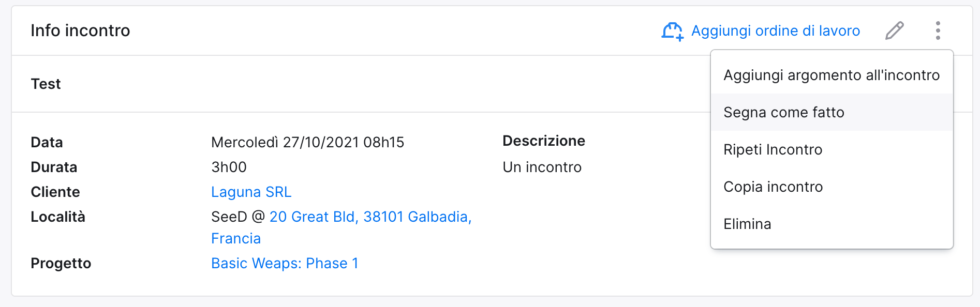Open the Laguna SRL client link
This screenshot has height=307, width=980.
(251, 192)
